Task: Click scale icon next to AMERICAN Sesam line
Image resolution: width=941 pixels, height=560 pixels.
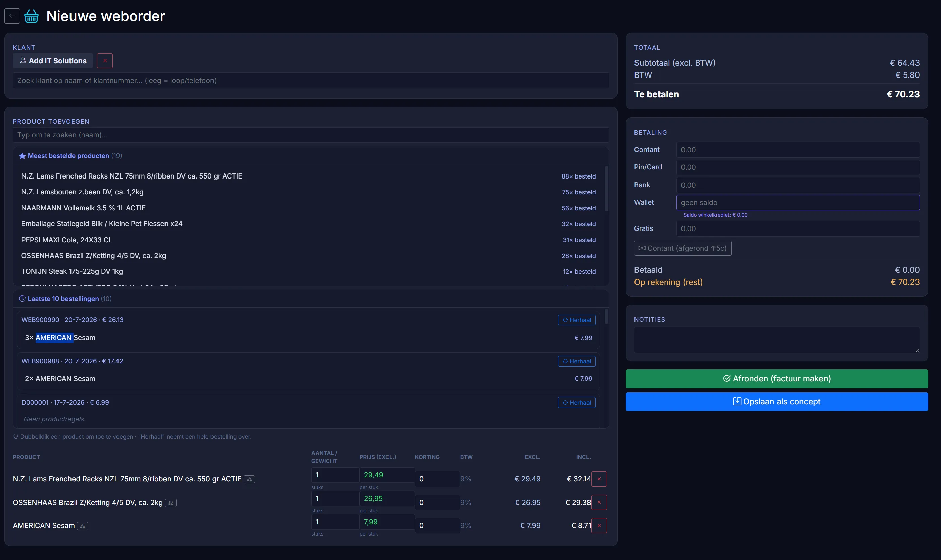Action: (x=83, y=526)
